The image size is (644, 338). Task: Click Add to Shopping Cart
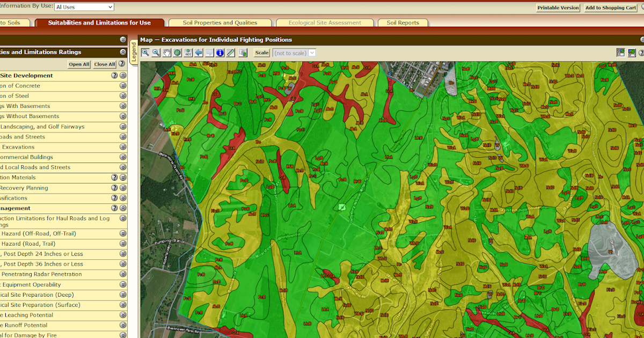click(x=610, y=8)
